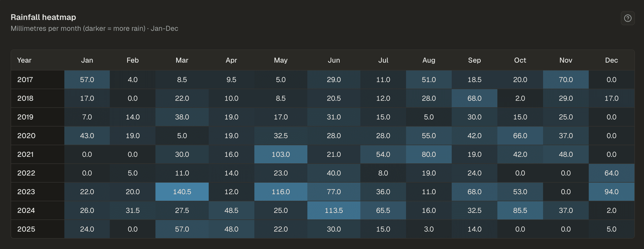This screenshot has height=249, width=644.
Task: Select December 2023 cell showing 94.0
Action: click(x=611, y=192)
